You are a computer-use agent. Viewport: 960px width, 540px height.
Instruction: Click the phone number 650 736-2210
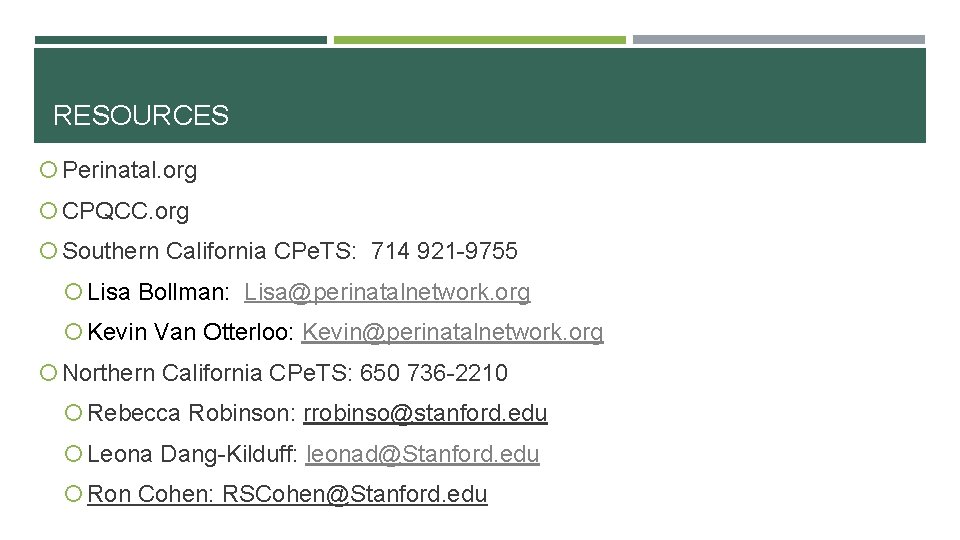(434, 373)
